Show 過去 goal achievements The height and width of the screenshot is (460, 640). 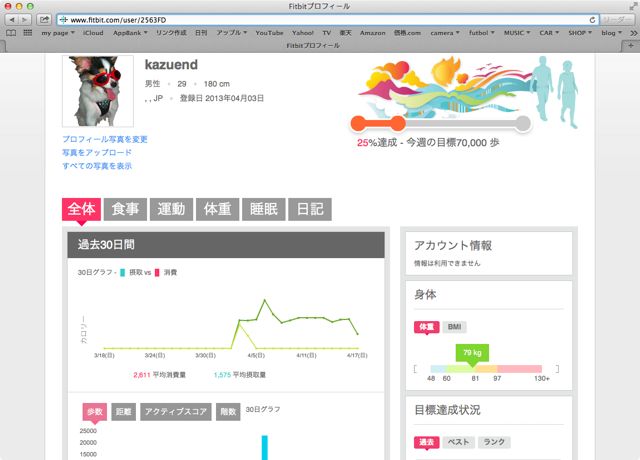click(x=427, y=442)
